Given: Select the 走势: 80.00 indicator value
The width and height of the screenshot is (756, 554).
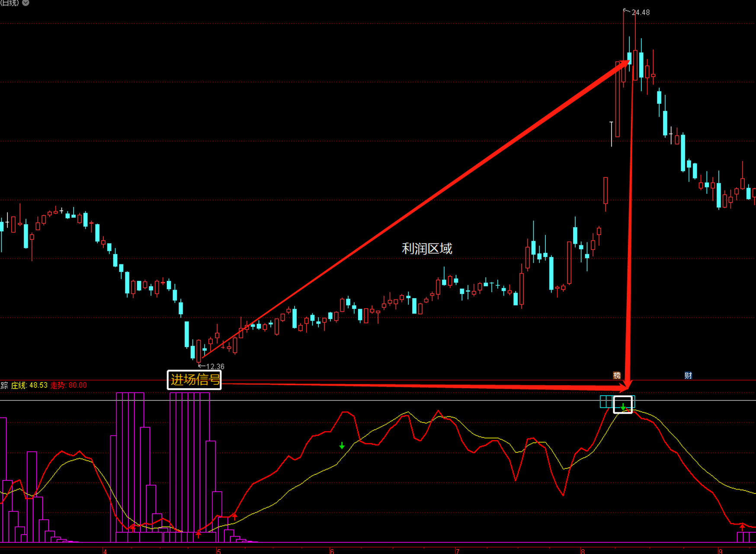Looking at the screenshot, I should coord(69,385).
